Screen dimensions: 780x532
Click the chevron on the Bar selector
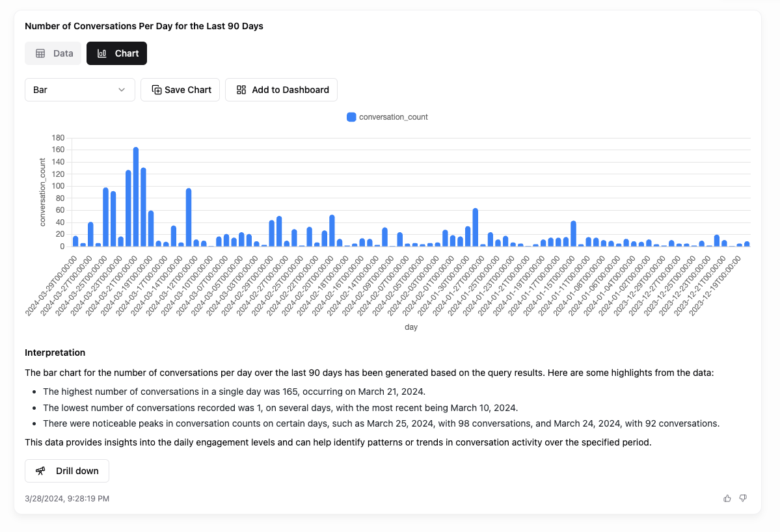(122, 90)
